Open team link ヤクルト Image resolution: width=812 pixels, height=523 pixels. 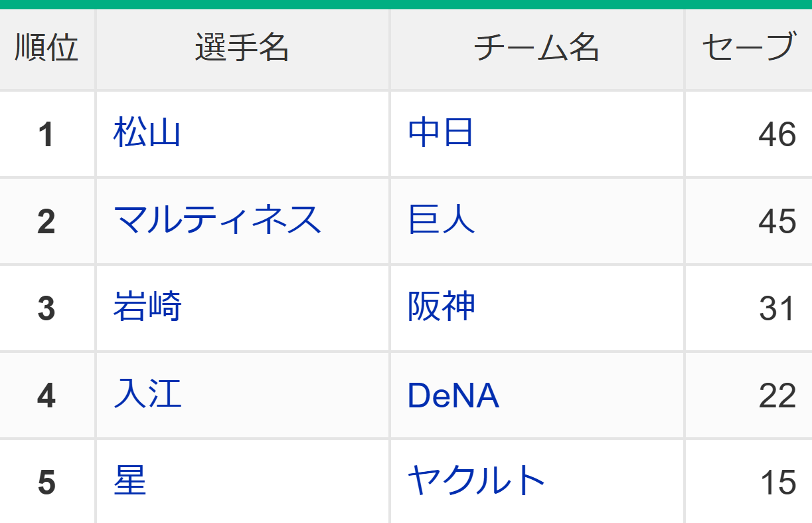[x=476, y=481]
